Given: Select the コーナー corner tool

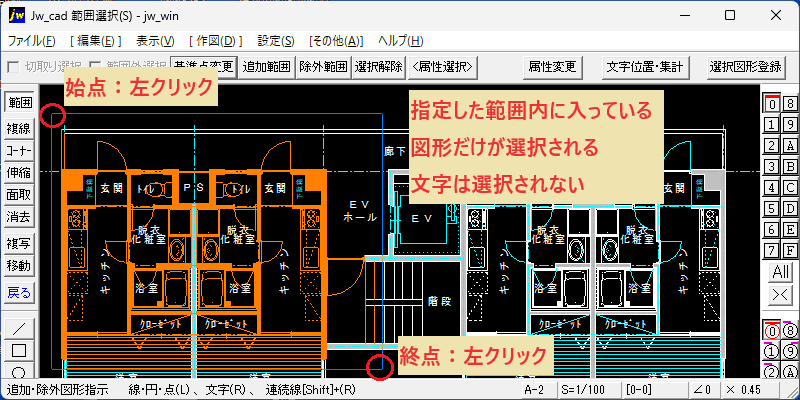Looking at the screenshot, I should (19, 151).
